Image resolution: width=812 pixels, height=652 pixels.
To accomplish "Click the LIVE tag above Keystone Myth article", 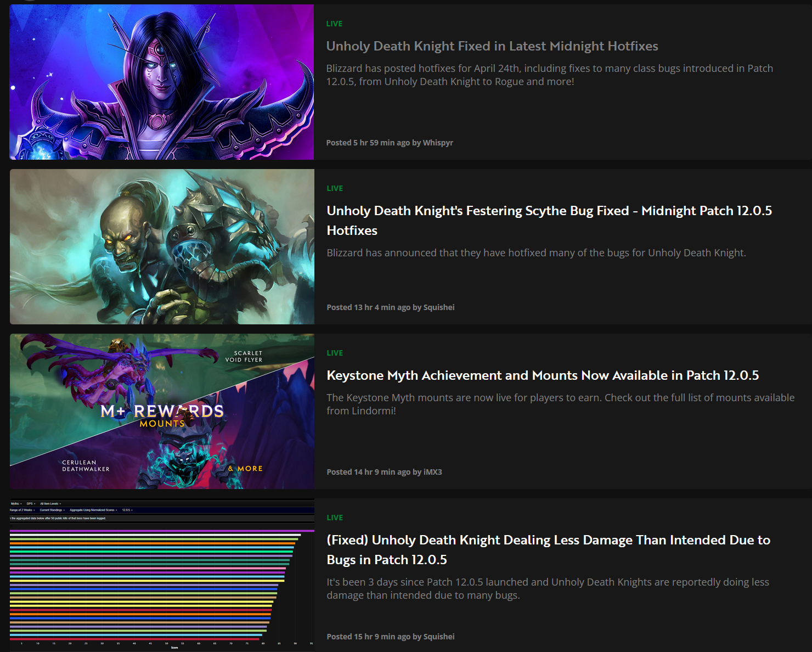I will [335, 353].
